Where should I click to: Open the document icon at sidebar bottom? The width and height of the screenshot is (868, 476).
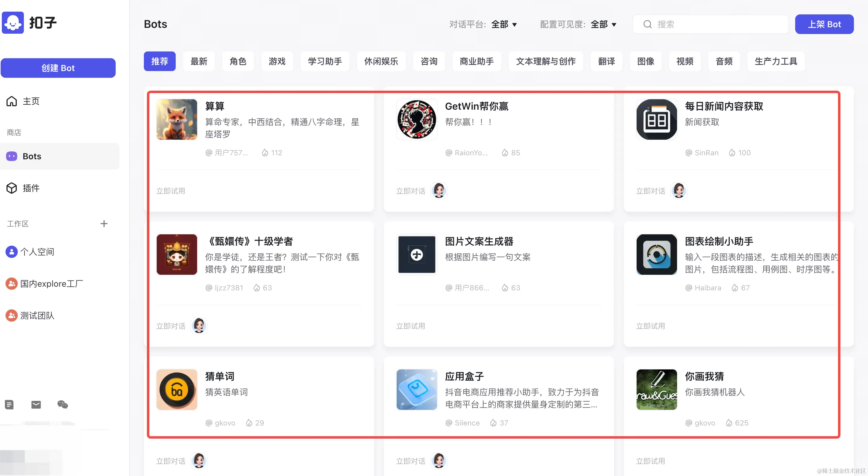(9, 405)
